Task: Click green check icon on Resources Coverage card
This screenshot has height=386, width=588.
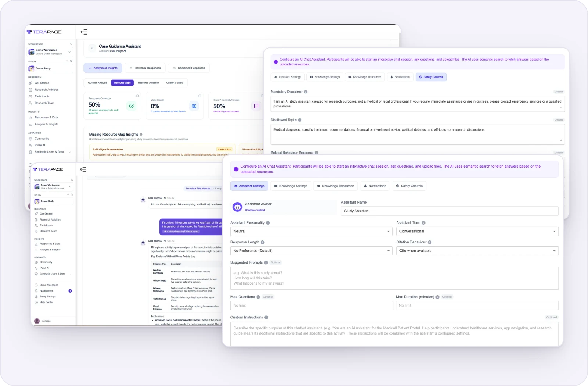Action: pyautogui.click(x=131, y=106)
